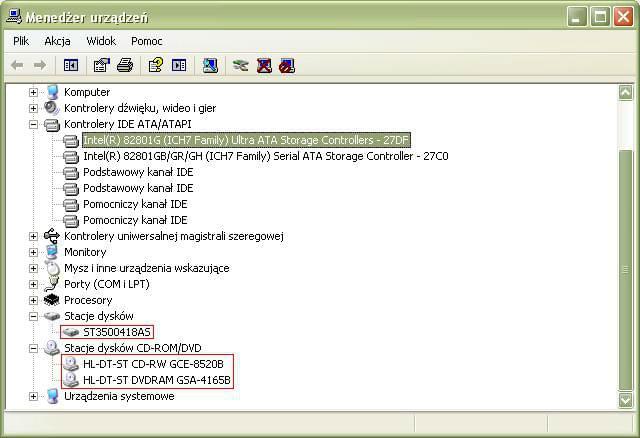Close the Menedżer urządzeń window
This screenshot has height=438, width=640.
pyautogui.click(x=623, y=17)
